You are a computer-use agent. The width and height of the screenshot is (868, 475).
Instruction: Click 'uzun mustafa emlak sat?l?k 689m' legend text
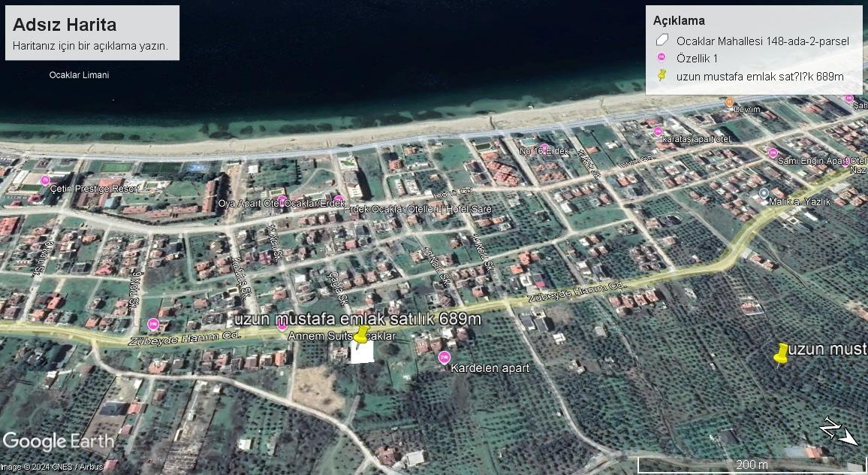pos(760,77)
